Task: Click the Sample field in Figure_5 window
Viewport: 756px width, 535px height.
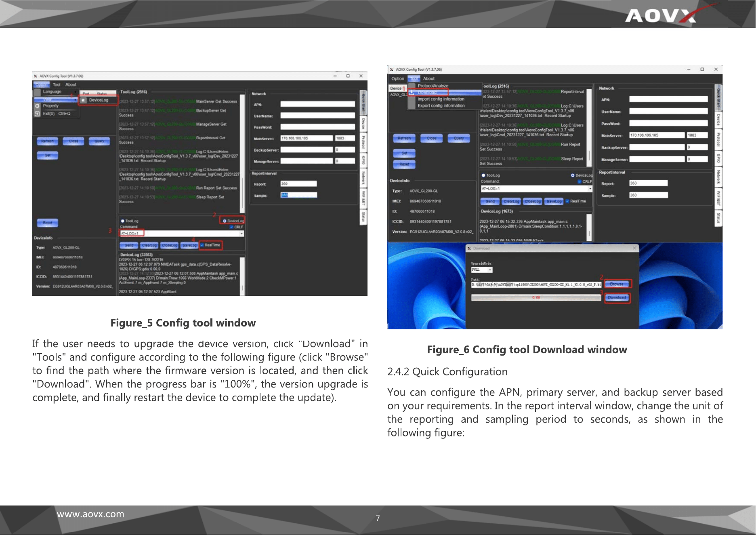Action: pyautogui.click(x=299, y=195)
